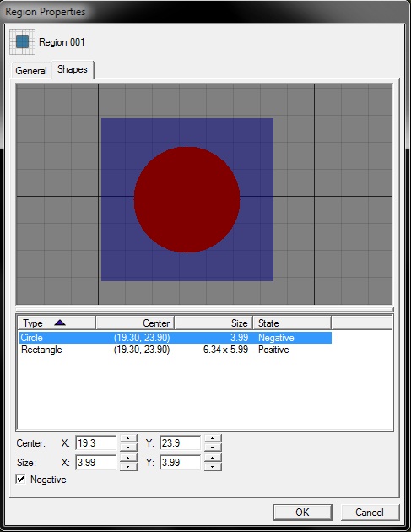Increase Size Y with up spinner
The image size is (411, 532).
pos(213,458)
